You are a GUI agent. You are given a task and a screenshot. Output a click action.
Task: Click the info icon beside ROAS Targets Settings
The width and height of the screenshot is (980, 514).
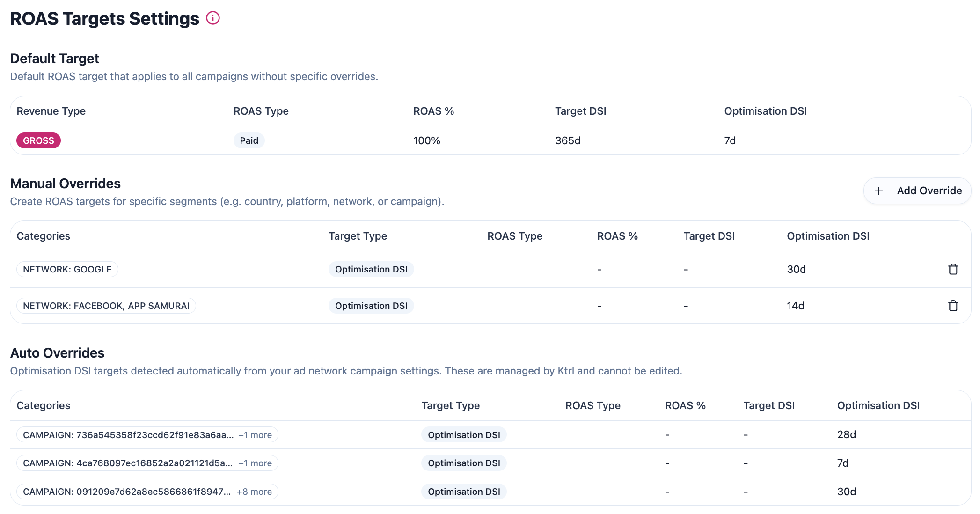click(213, 18)
